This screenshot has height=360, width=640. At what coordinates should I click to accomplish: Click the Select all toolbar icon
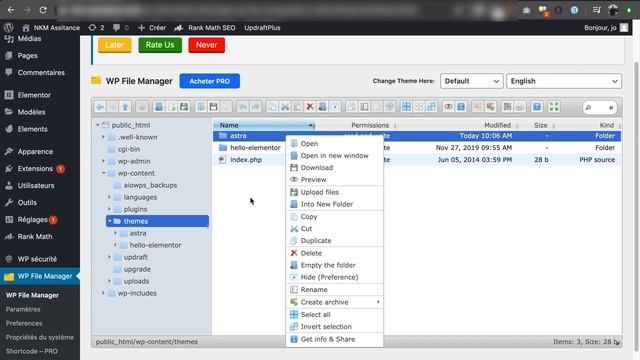[406, 107]
